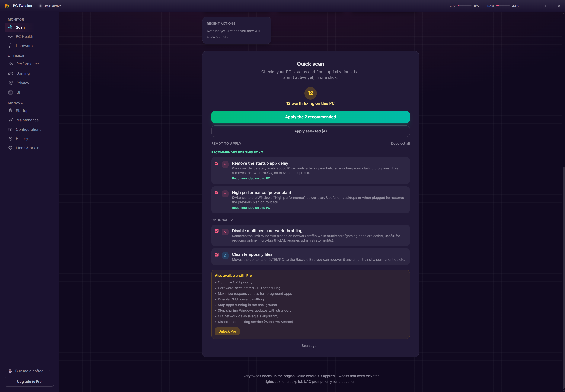The width and height of the screenshot is (565, 392).
Task: Toggle Clean temporary files checkbox
Action: (x=216, y=255)
